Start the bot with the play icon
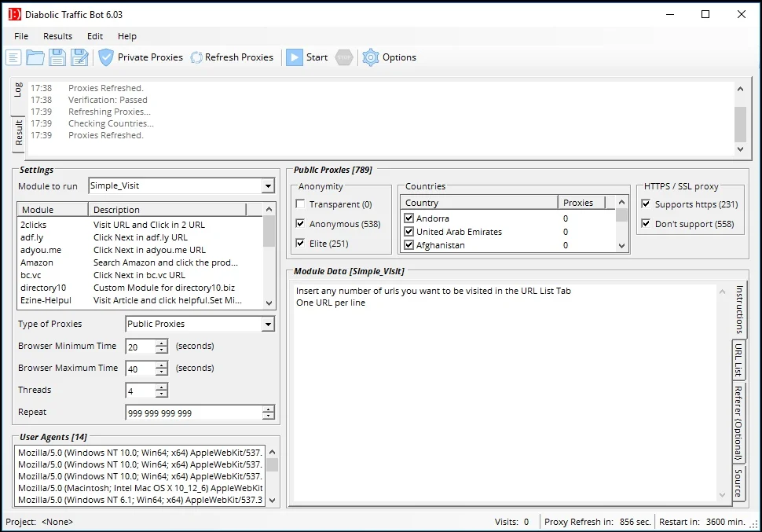The height and width of the screenshot is (532, 762). [294, 57]
